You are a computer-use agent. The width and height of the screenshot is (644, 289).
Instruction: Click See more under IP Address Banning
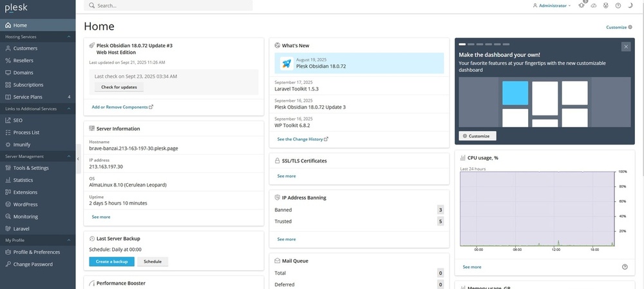pos(287,239)
